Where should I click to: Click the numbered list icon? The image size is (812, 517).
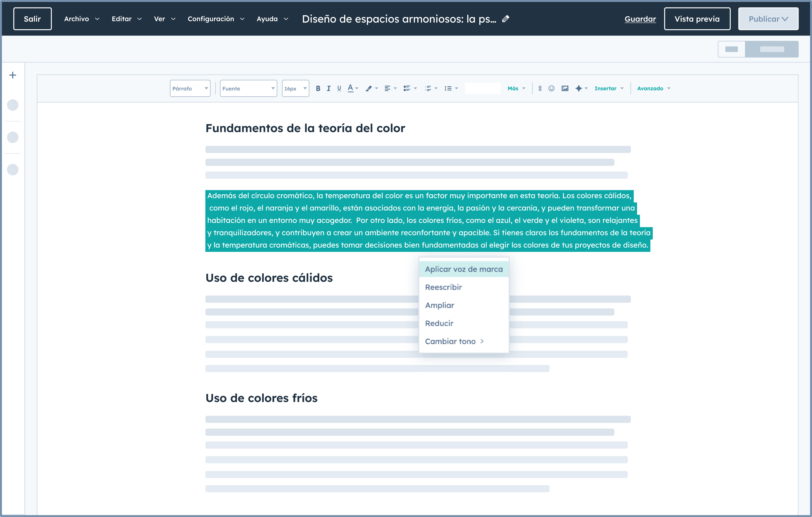(x=428, y=88)
